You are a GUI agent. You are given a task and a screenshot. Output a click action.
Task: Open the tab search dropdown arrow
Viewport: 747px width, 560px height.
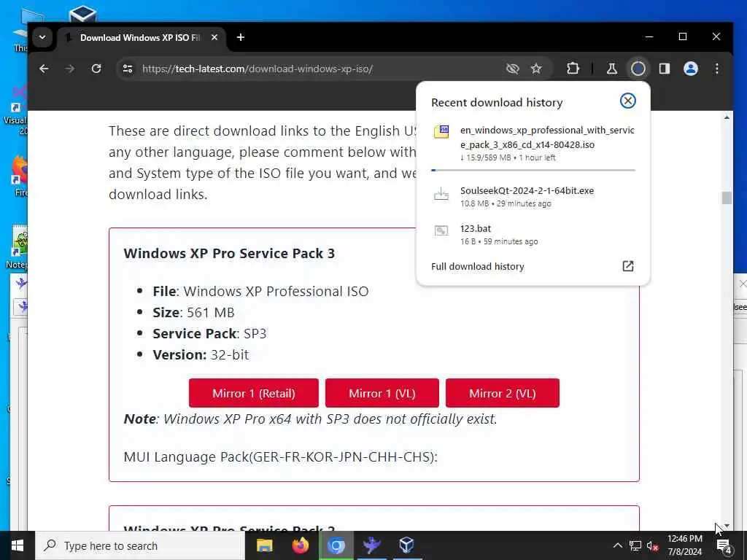pos(42,37)
